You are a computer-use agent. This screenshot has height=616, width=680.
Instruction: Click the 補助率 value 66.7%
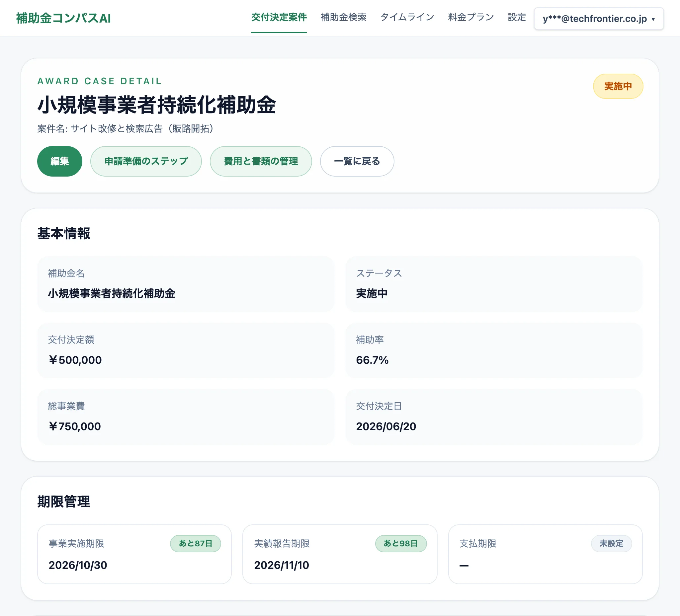373,360
